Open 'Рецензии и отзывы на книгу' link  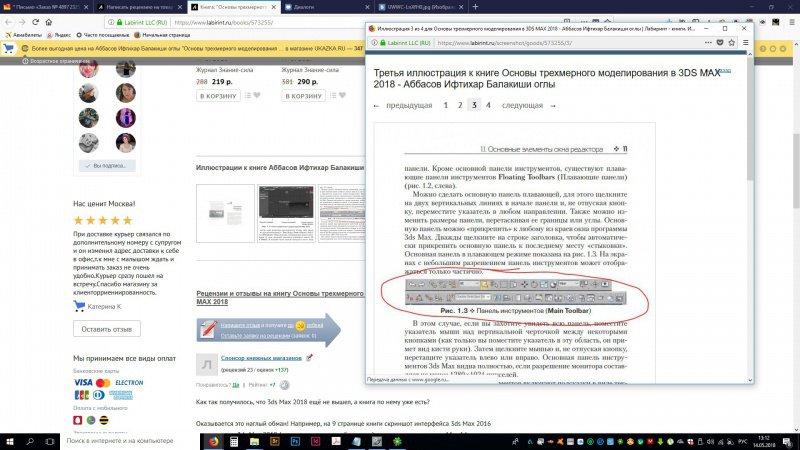point(280,297)
